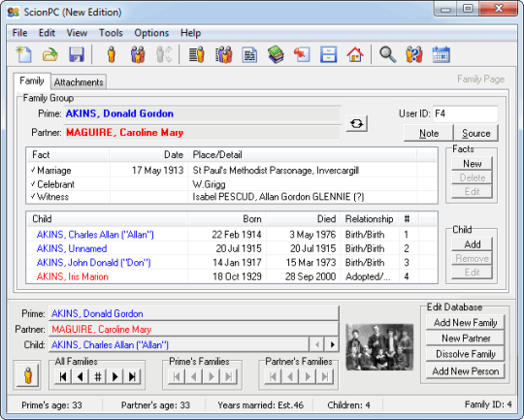Click next child arrow in Child field
The image size is (524, 420).
(x=332, y=344)
